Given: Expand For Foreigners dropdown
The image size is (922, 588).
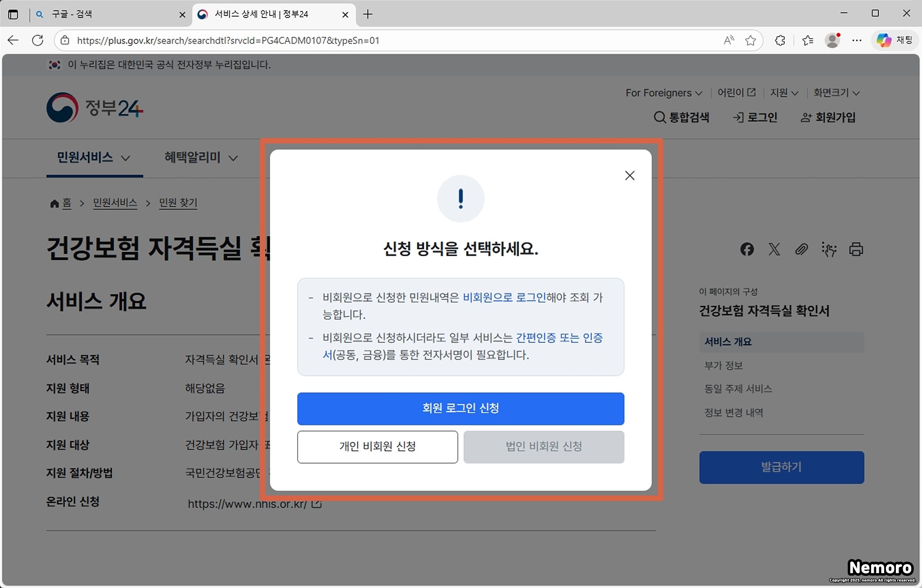Looking at the screenshot, I should coord(664,93).
